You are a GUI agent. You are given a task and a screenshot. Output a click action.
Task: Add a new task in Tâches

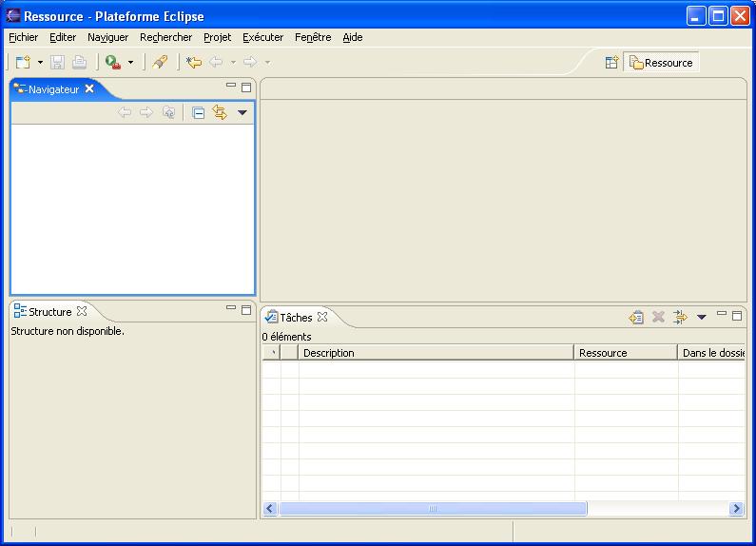click(636, 317)
